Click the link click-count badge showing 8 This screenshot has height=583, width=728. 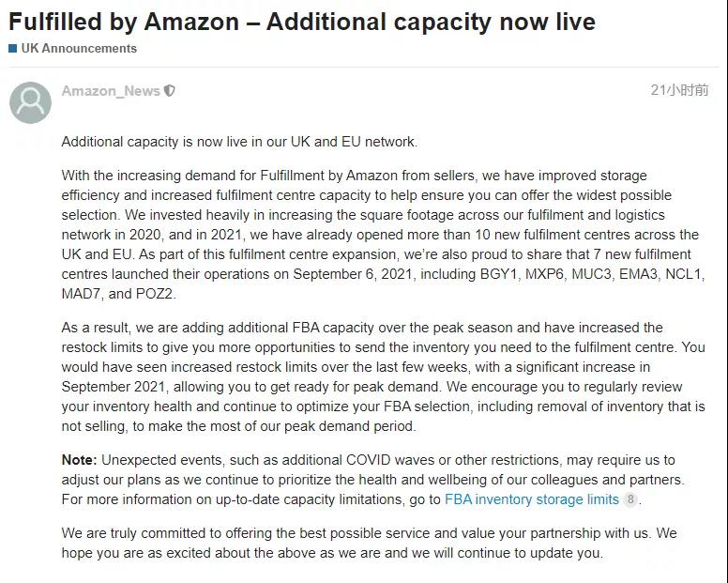(x=631, y=499)
